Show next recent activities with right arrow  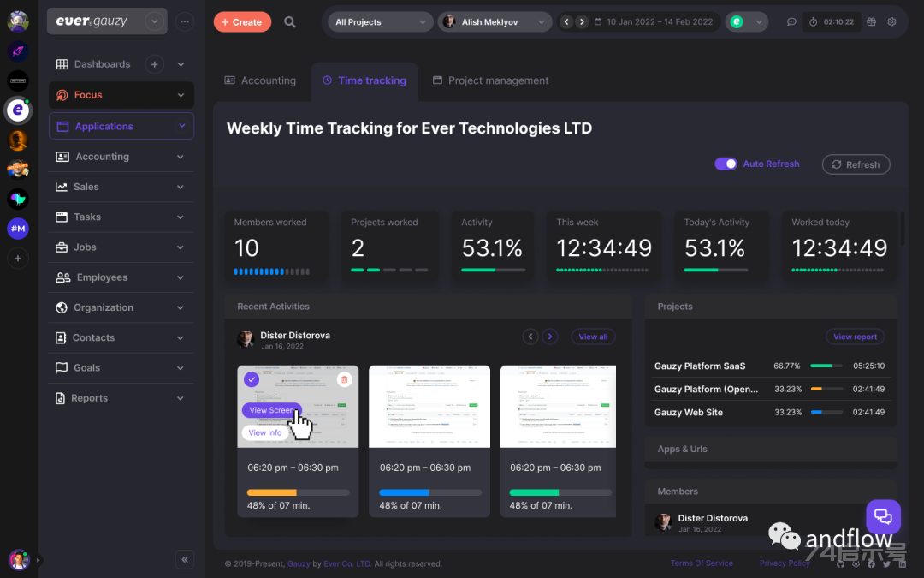550,337
